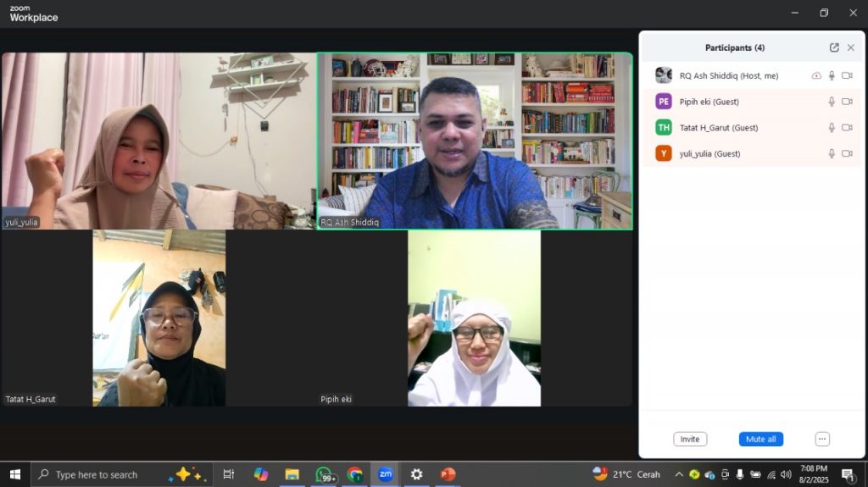Viewport: 868px width, 487px height.
Task: Toggle RQ Ash Shiddiq's microphone
Action: 832,75
